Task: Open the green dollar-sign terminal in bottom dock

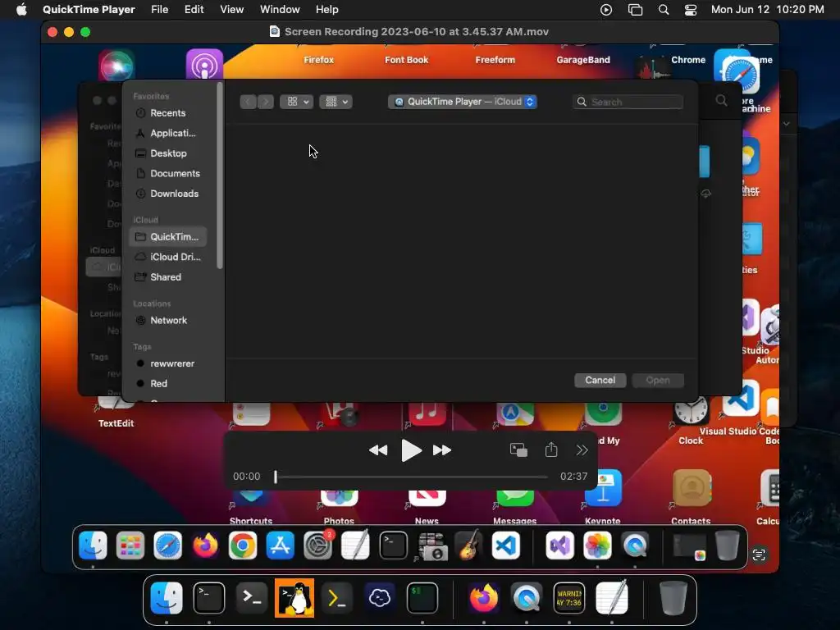Action: coord(422,598)
